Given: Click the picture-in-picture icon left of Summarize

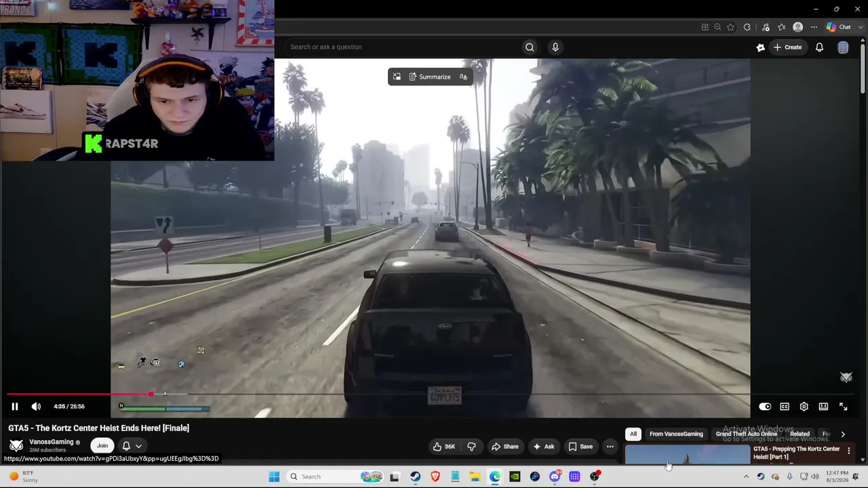Looking at the screenshot, I should pyautogui.click(x=397, y=77).
